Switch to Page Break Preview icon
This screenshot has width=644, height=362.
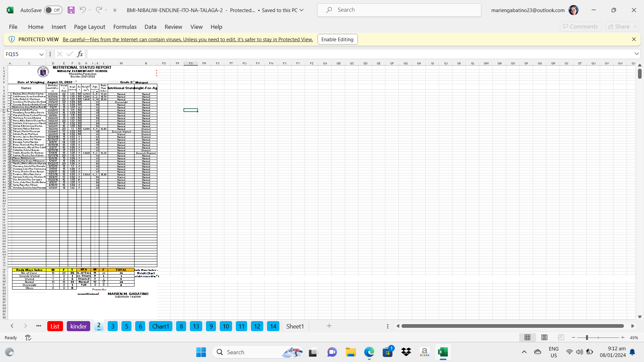(x=561, y=338)
